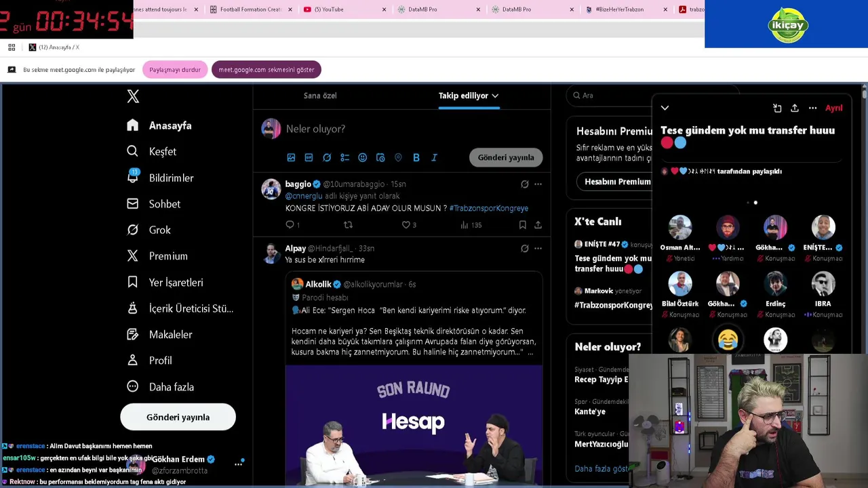This screenshot has height=488, width=868.
Task: Open Makaleler in sidebar
Action: pos(160,334)
